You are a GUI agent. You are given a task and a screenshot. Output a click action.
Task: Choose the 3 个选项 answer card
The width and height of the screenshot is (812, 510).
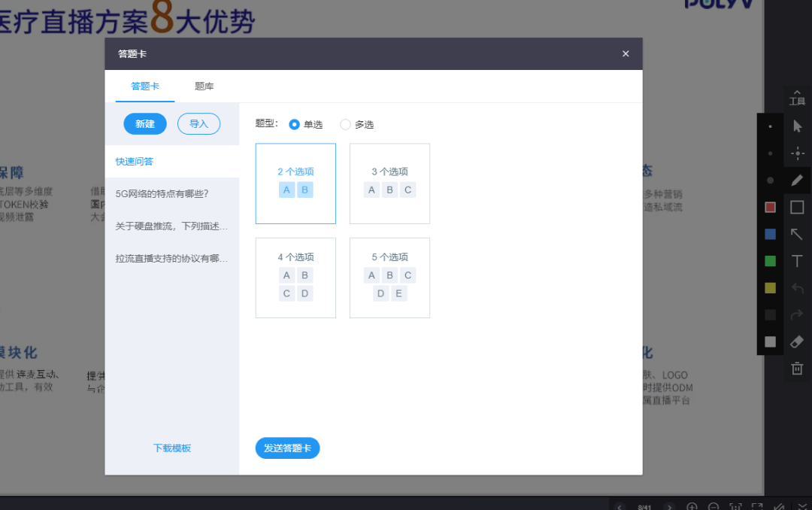click(389, 184)
